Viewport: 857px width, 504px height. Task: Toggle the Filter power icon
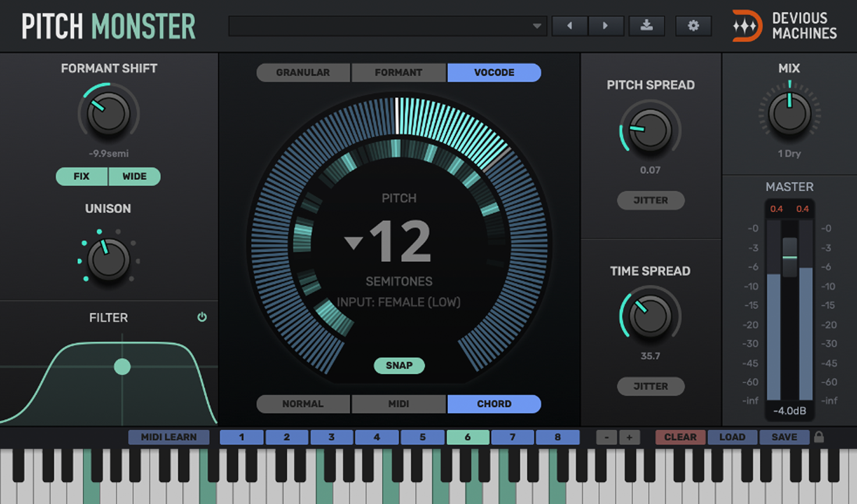point(202,317)
